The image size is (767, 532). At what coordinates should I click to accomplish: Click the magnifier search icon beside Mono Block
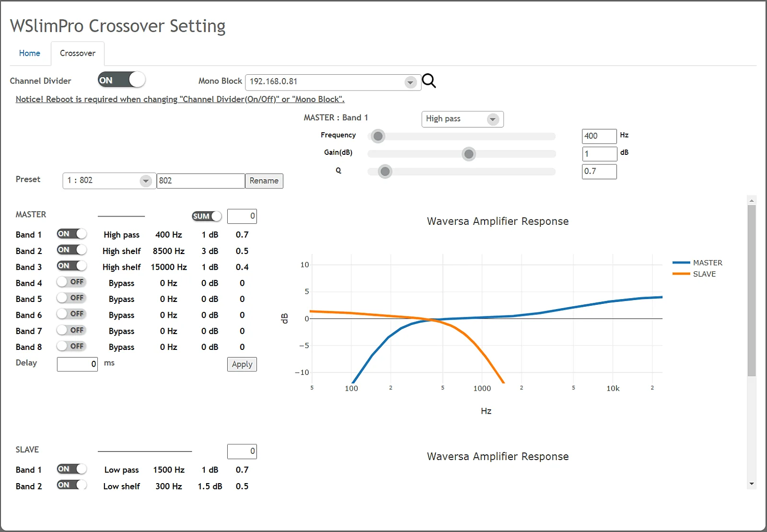[x=429, y=81]
